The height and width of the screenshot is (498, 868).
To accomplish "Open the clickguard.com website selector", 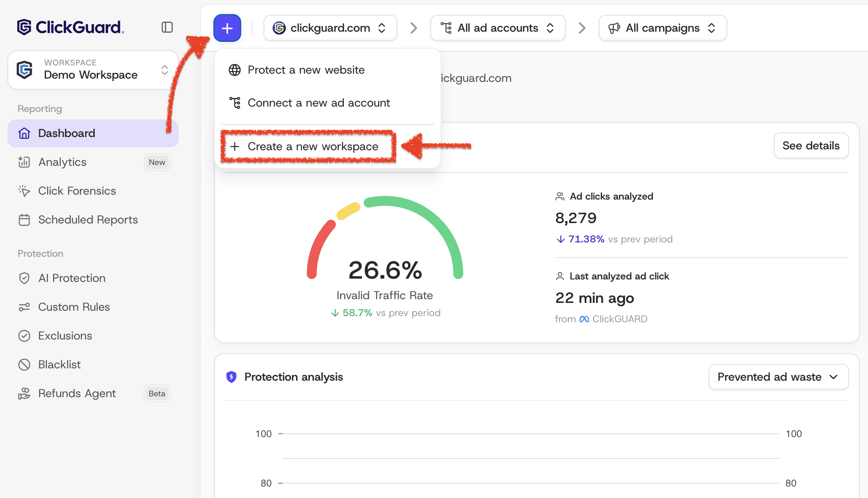I will coord(330,28).
